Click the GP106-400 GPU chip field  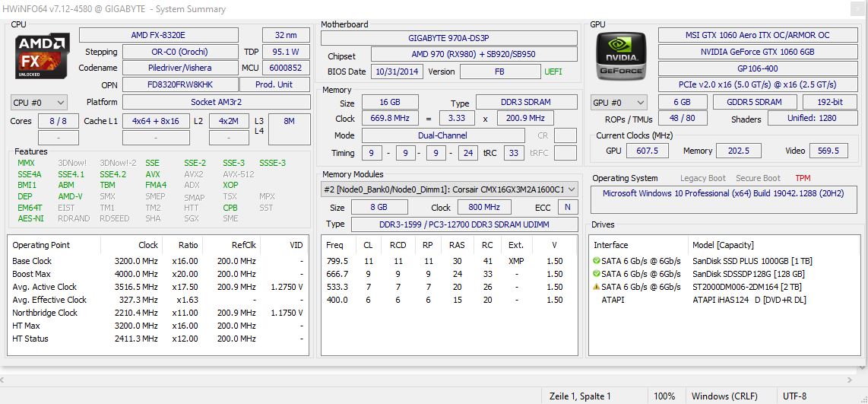[x=757, y=68]
